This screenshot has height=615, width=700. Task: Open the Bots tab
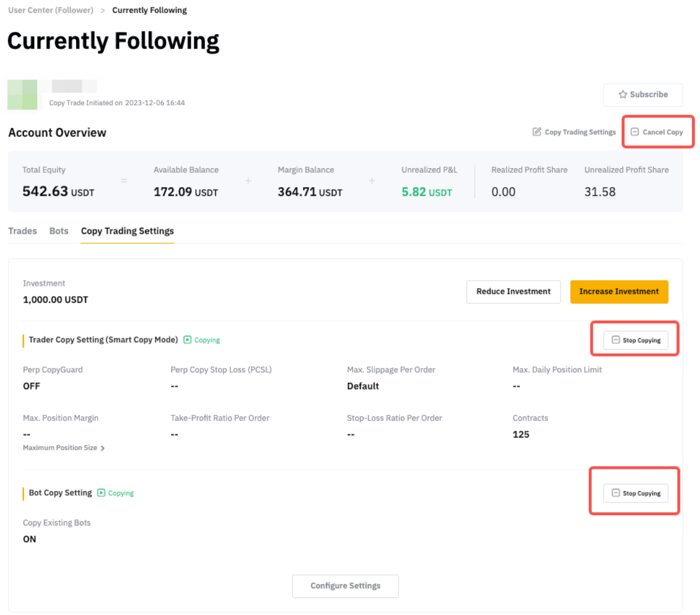[x=59, y=231]
